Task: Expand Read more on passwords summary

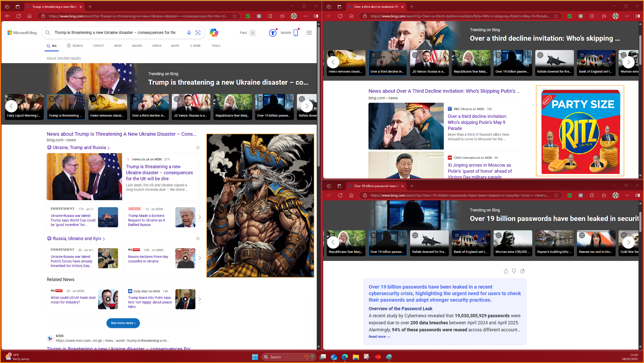Action: [379, 336]
